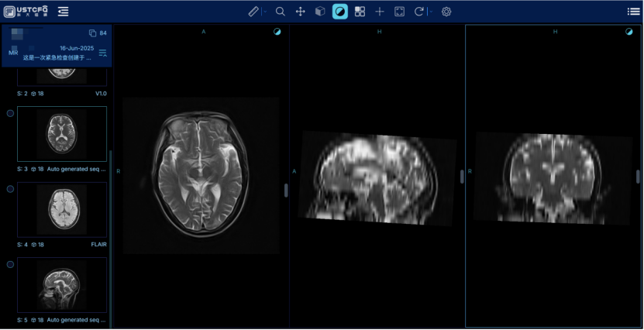Open the FLAIR series thumbnail
Screen dimensions: 644x330
point(62,209)
